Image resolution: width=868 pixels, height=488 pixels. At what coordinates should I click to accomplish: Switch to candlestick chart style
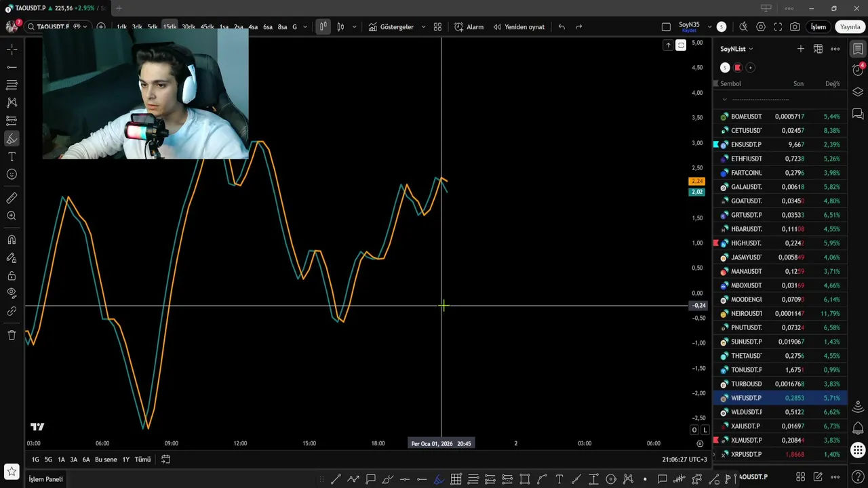pos(340,27)
